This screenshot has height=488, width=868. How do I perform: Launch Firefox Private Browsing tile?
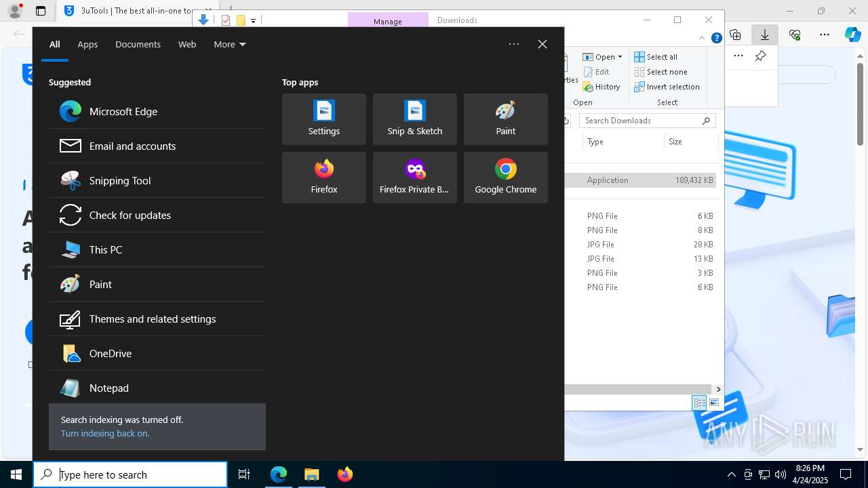coord(415,178)
